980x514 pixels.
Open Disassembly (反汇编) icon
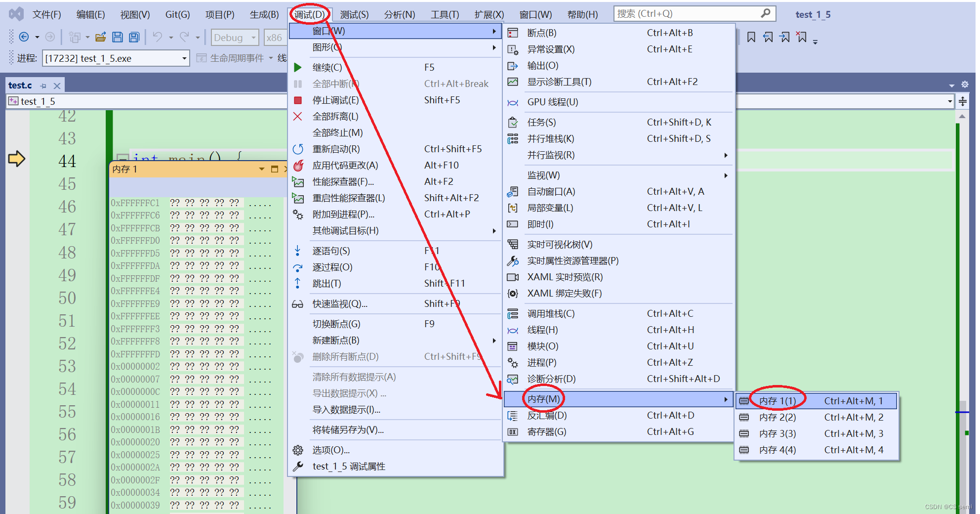513,416
